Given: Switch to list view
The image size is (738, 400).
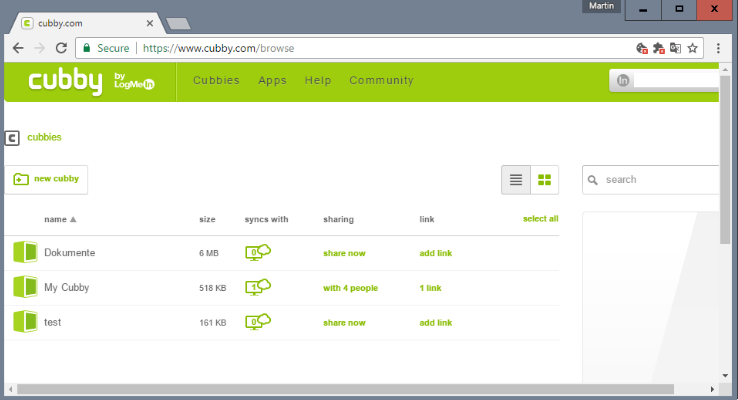Looking at the screenshot, I should pyautogui.click(x=516, y=180).
